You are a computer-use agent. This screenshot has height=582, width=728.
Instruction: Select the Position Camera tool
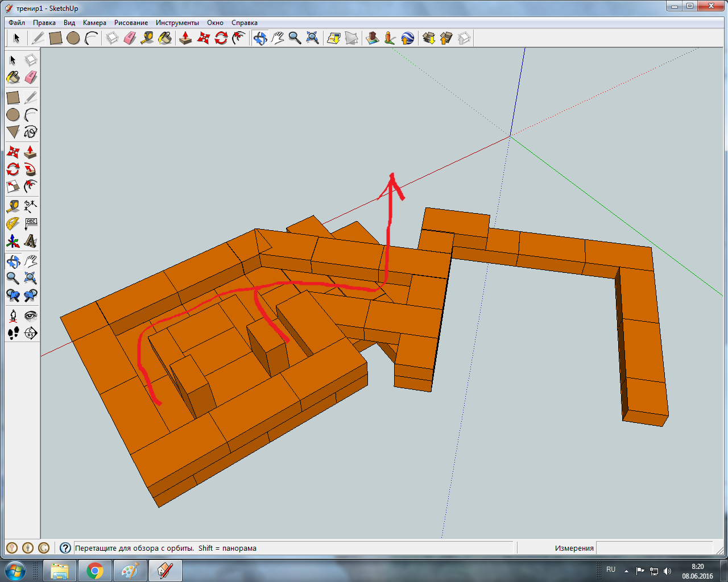click(13, 315)
